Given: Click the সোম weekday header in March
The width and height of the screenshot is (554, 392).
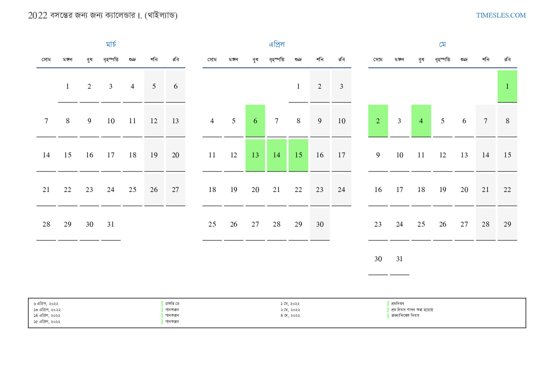Looking at the screenshot, I should point(46,59).
